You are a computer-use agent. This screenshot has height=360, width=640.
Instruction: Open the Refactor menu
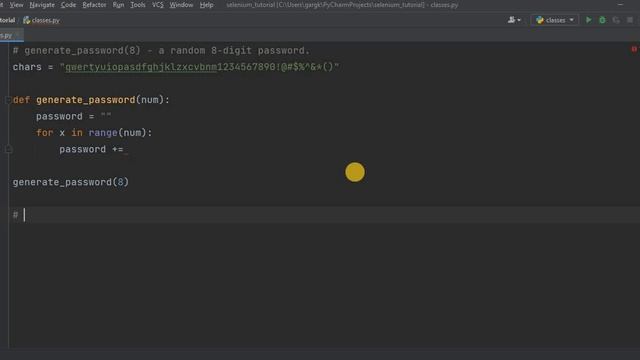pyautogui.click(x=94, y=5)
